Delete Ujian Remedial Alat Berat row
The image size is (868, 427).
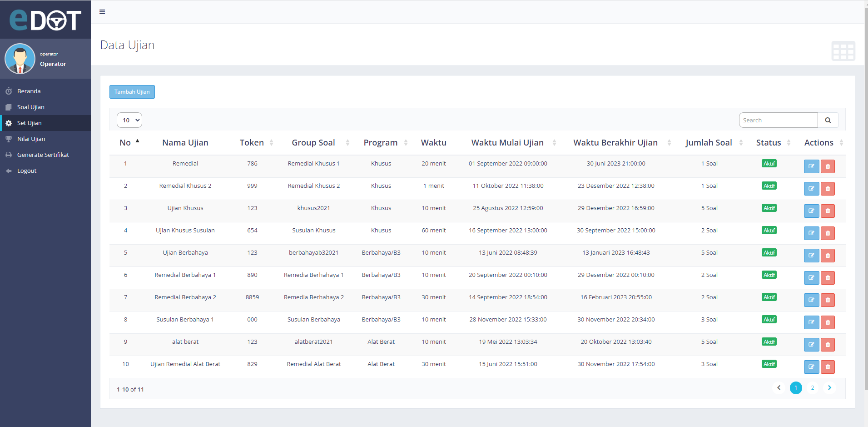coord(827,367)
